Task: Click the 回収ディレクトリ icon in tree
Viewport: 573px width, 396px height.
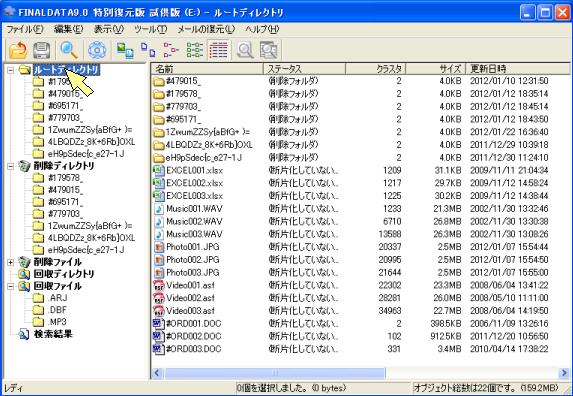Action: (24, 274)
